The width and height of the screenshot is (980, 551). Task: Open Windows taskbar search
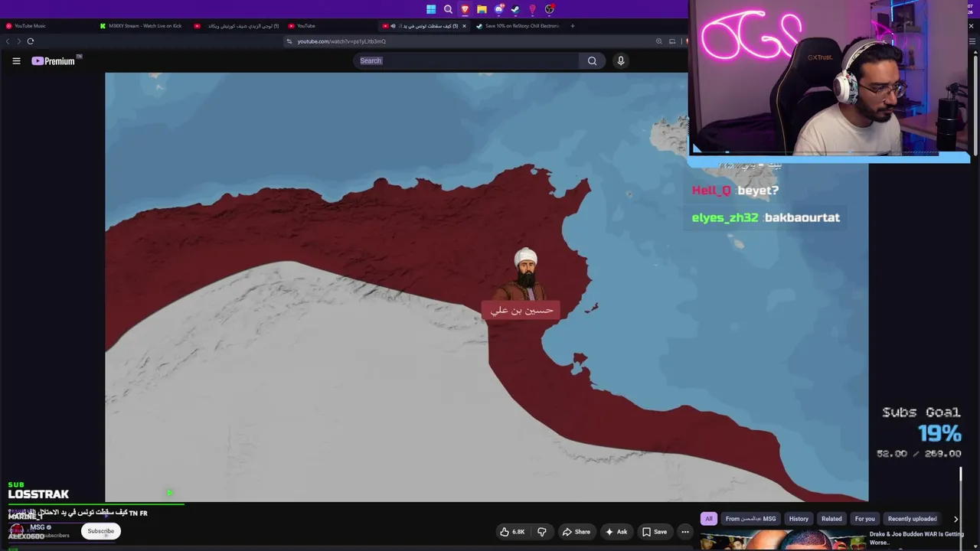[448, 9]
